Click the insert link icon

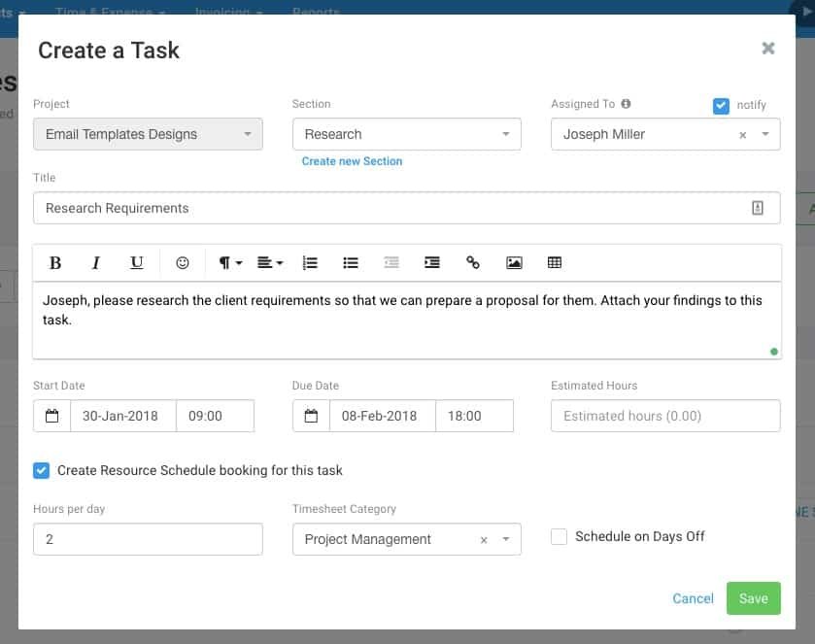pos(473,263)
